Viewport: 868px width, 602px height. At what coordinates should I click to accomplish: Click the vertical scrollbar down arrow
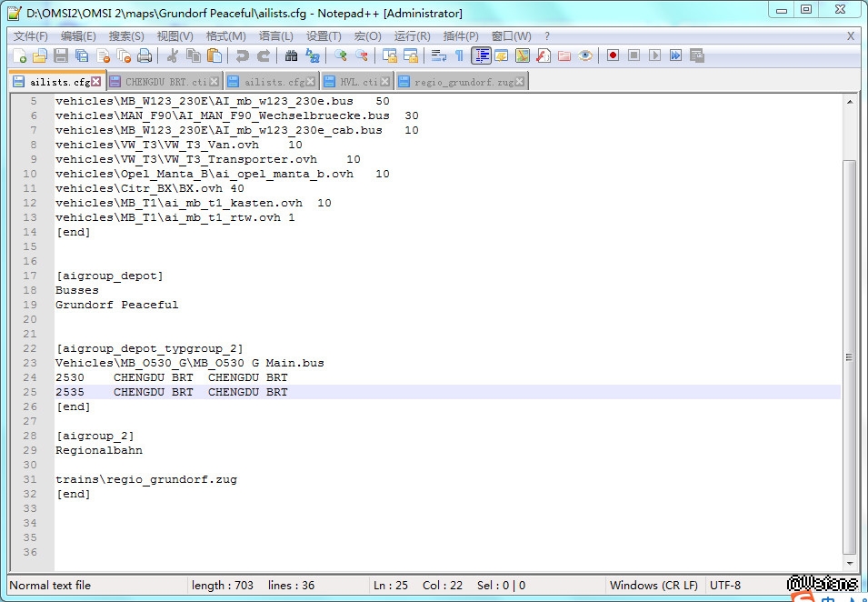[x=850, y=563]
